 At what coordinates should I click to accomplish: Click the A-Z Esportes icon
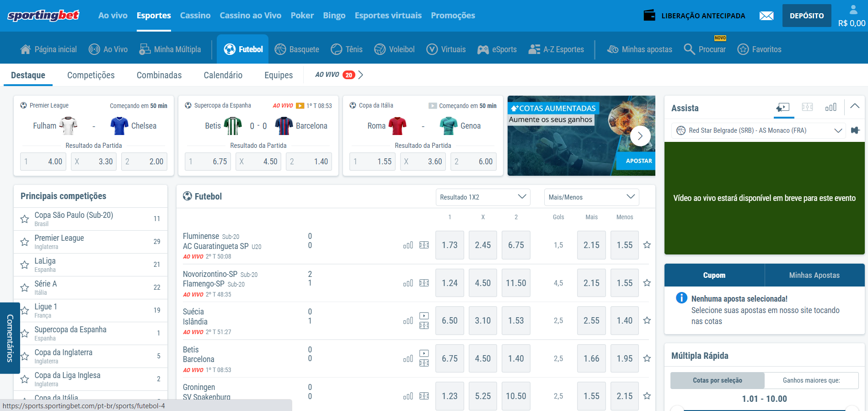click(x=534, y=49)
